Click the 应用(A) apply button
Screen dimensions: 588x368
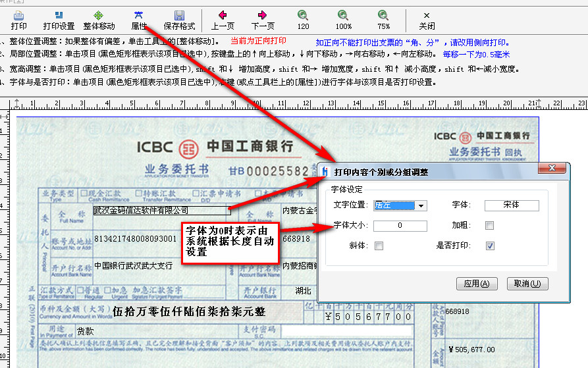[477, 284]
